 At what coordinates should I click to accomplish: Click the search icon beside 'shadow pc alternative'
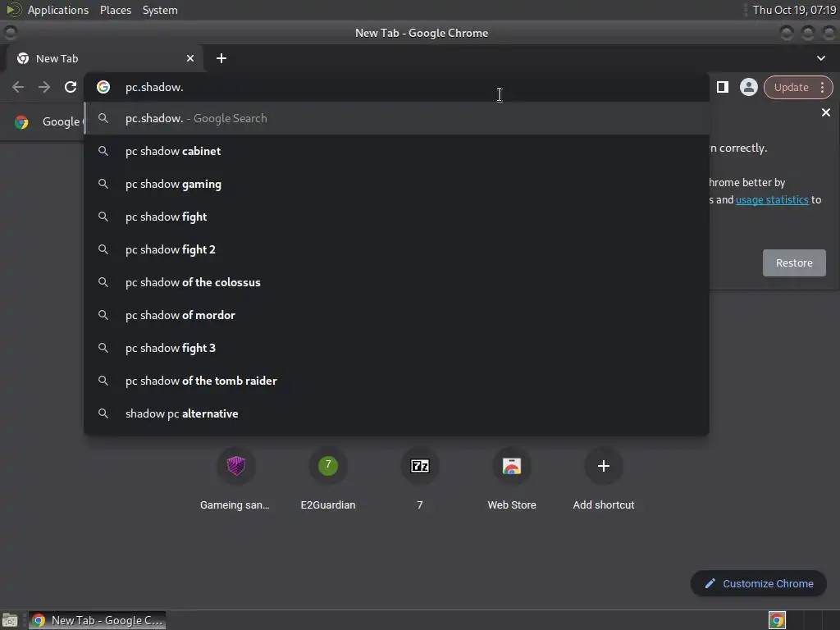103,413
